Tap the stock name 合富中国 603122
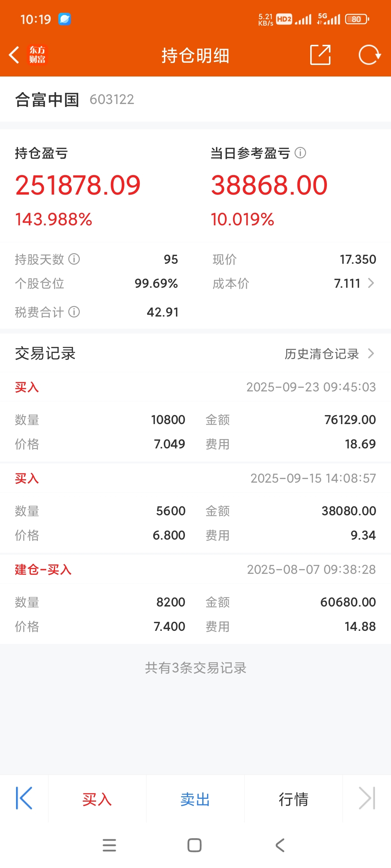 pyautogui.click(x=75, y=100)
